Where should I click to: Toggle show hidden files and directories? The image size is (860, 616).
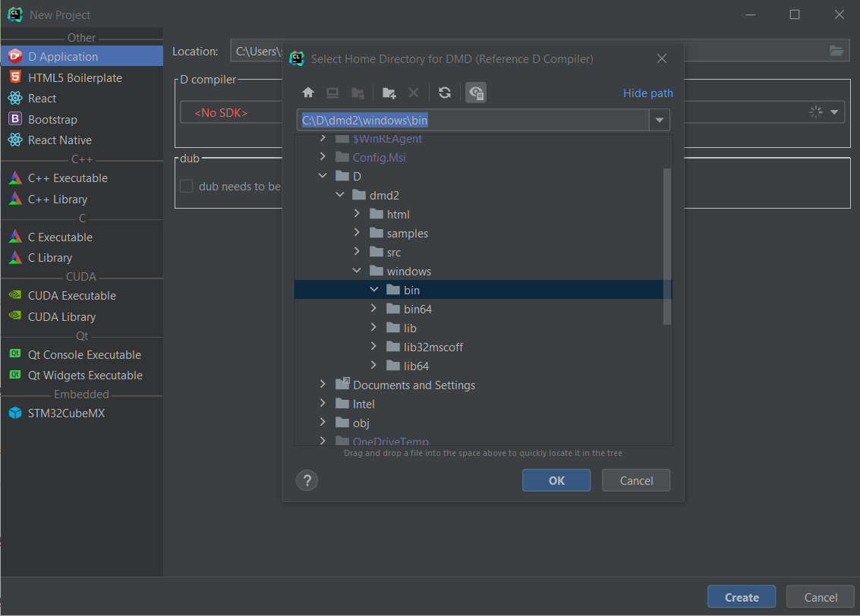[476, 93]
